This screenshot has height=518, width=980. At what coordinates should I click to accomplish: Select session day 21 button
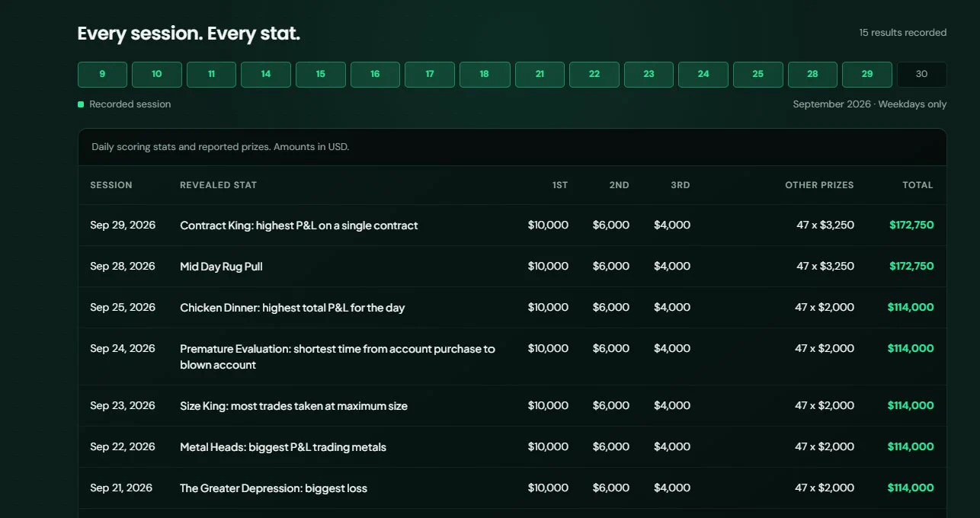coord(540,75)
